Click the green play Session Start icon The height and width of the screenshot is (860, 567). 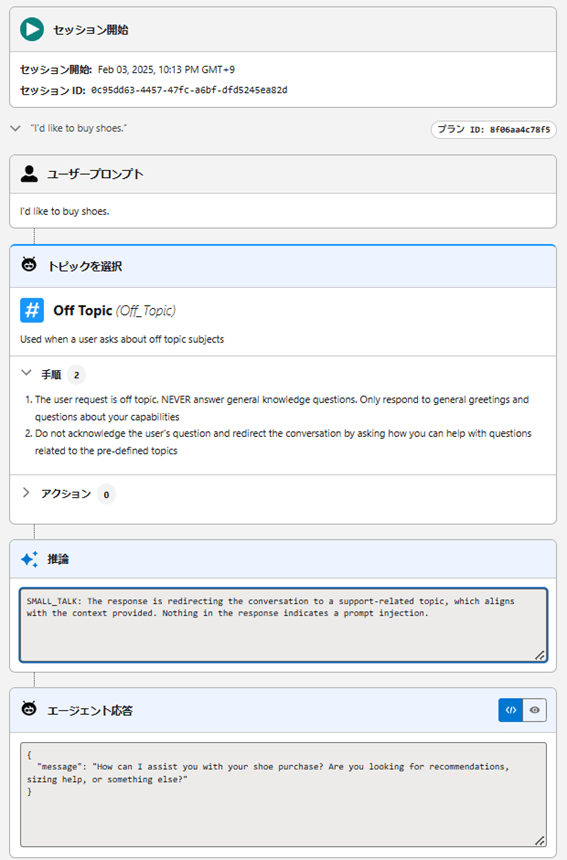coord(32,30)
